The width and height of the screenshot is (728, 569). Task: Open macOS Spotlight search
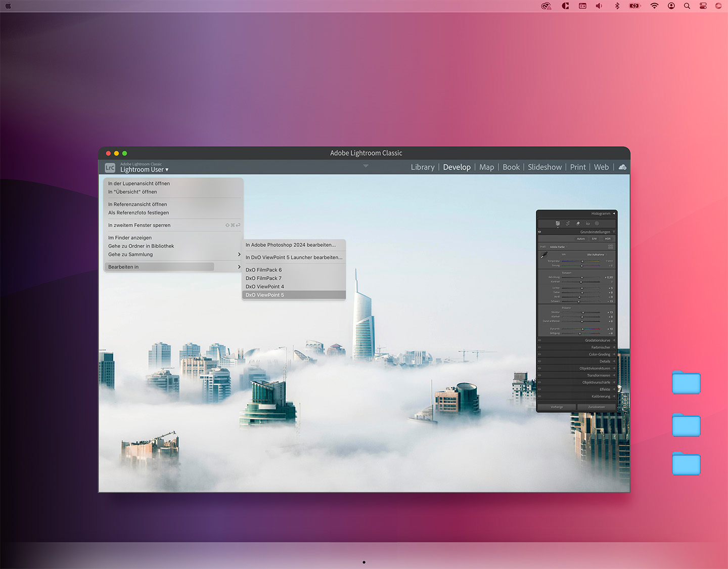click(687, 6)
